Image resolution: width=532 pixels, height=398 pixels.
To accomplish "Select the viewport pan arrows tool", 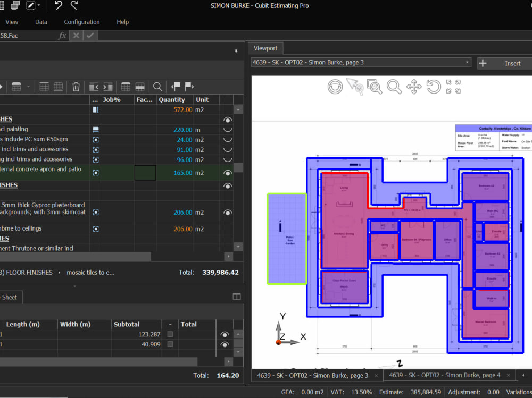I will pos(414,87).
